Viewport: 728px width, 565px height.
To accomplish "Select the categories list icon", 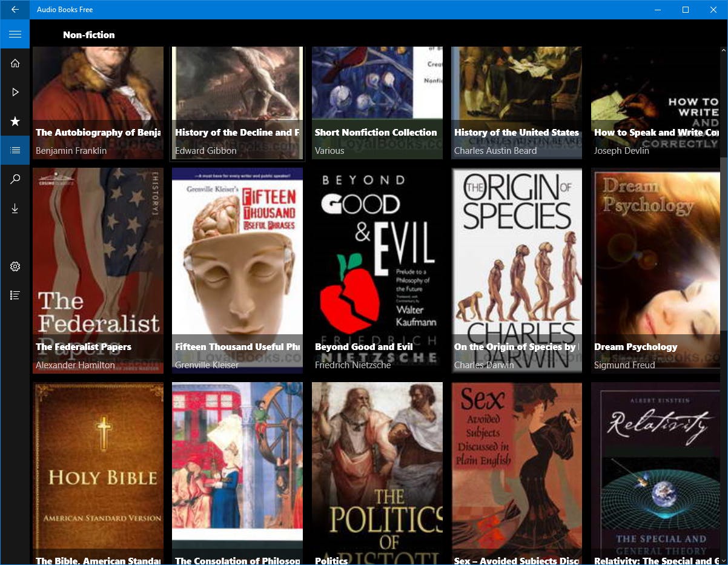I will pos(15,150).
